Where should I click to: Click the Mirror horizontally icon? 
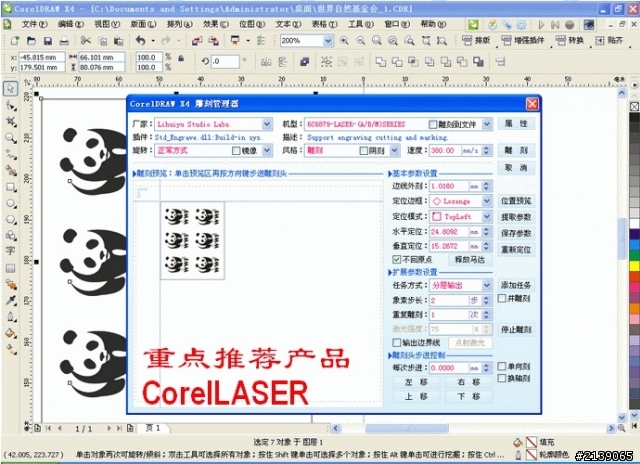266,62
